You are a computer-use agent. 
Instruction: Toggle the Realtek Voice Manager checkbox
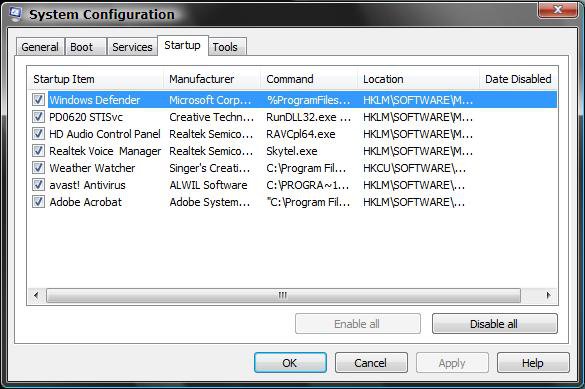[38, 151]
